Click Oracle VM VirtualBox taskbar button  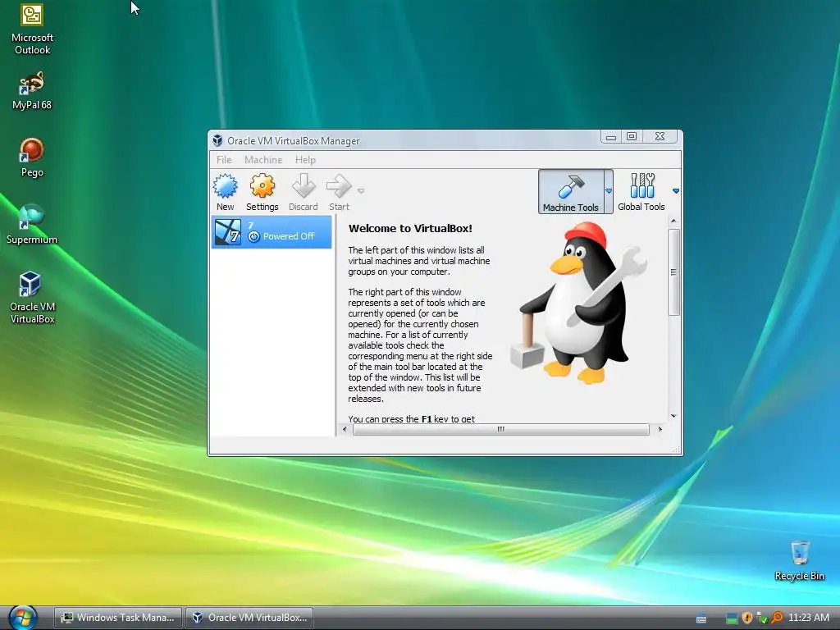249,618
